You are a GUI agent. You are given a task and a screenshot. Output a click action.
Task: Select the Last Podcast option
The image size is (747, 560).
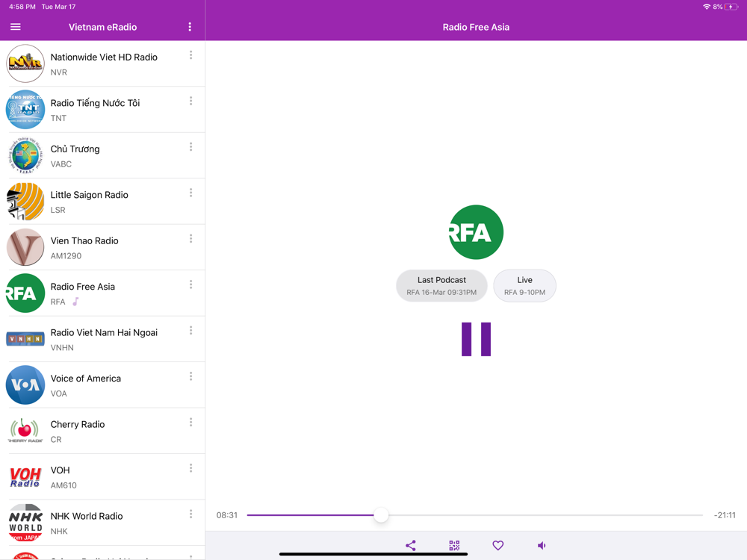coord(441,286)
